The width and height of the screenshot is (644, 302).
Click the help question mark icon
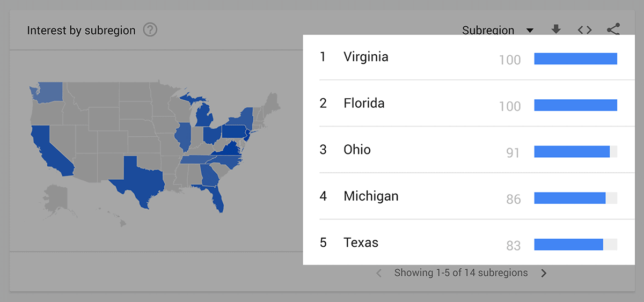point(150,30)
